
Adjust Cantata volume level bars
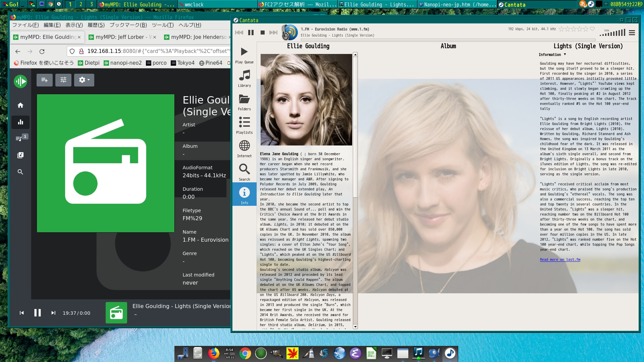[612, 33]
